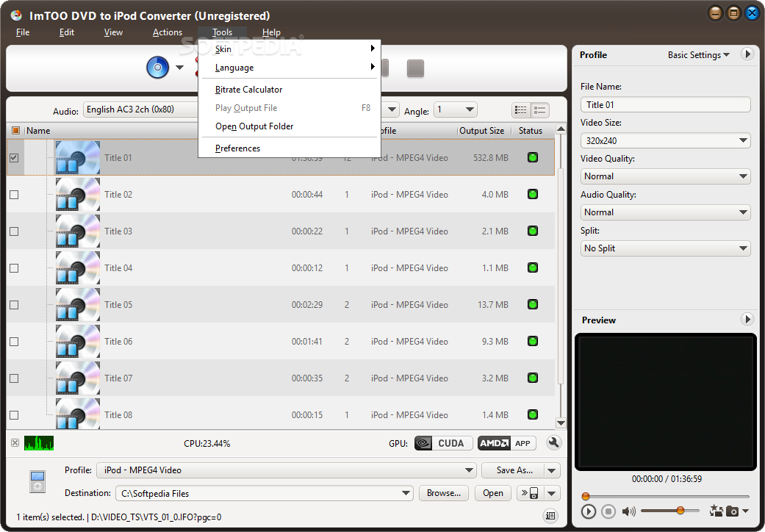Enable AMD APP GPU acceleration
This screenshot has height=532, width=765.
tap(506, 443)
